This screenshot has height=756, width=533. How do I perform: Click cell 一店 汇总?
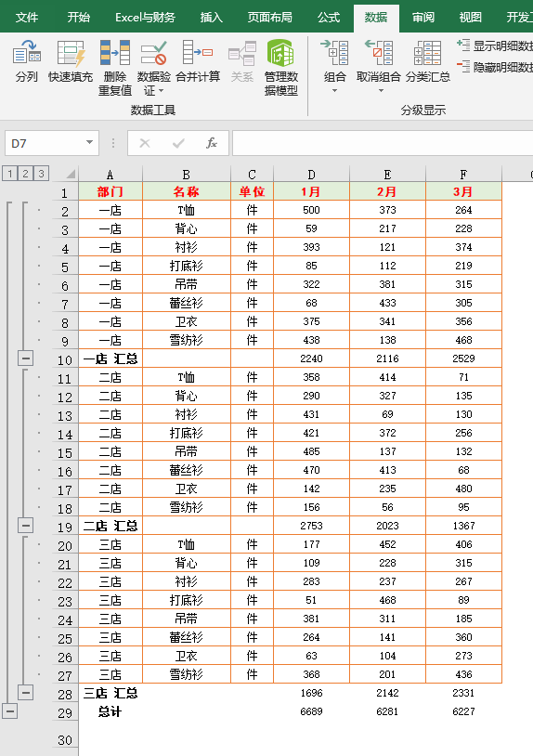click(x=110, y=358)
